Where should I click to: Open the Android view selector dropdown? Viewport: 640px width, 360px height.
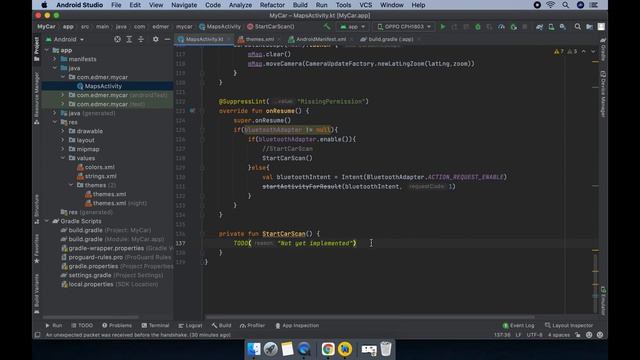pos(64,39)
